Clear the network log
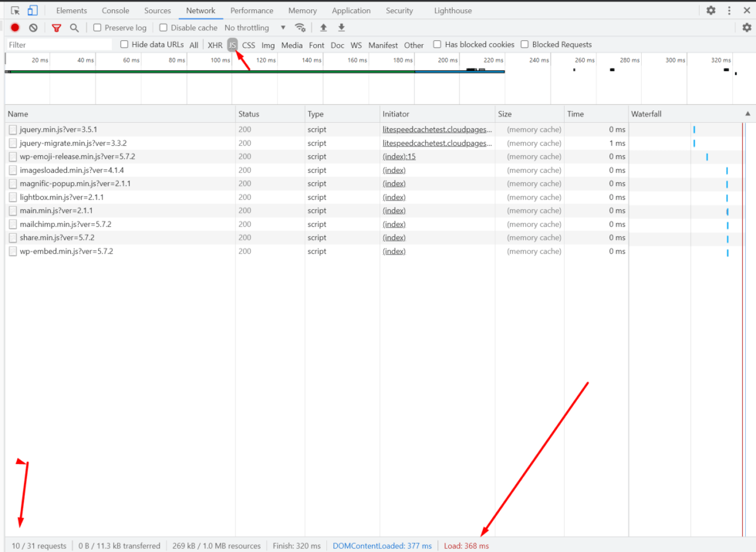Screen dimensions: 756x552 point(33,28)
